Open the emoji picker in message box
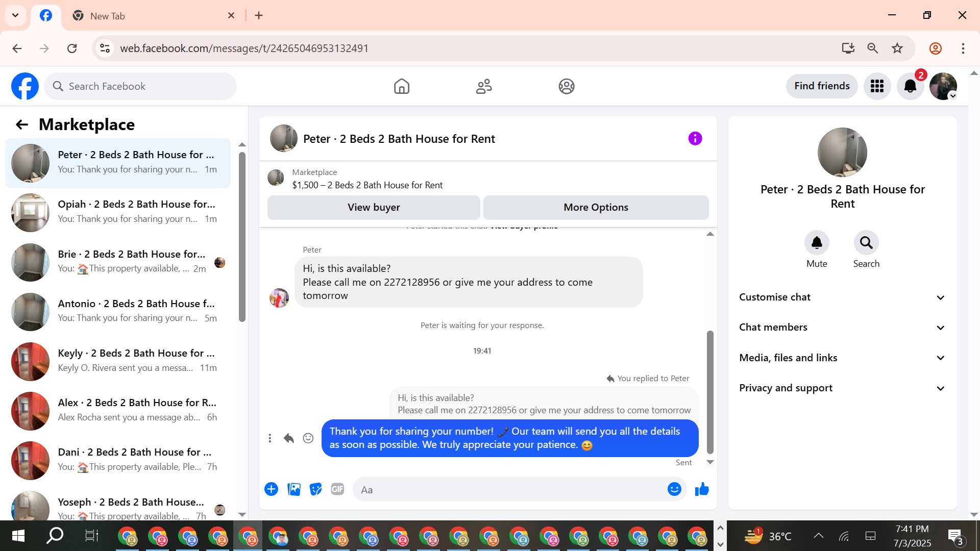 tap(674, 489)
